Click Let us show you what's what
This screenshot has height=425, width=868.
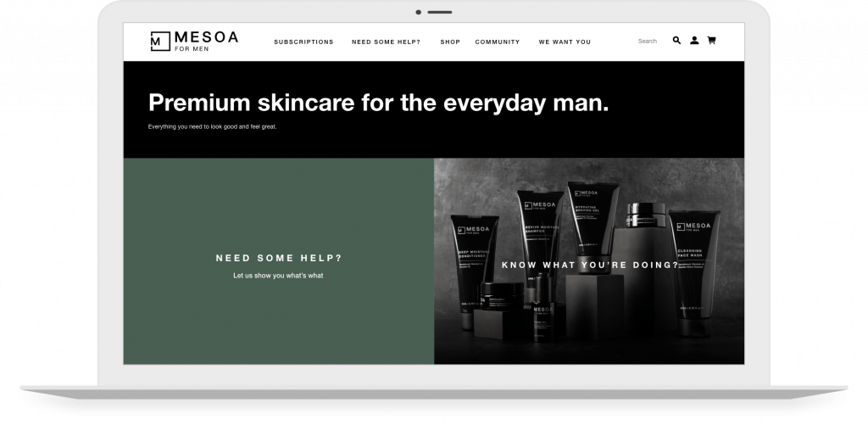click(278, 276)
